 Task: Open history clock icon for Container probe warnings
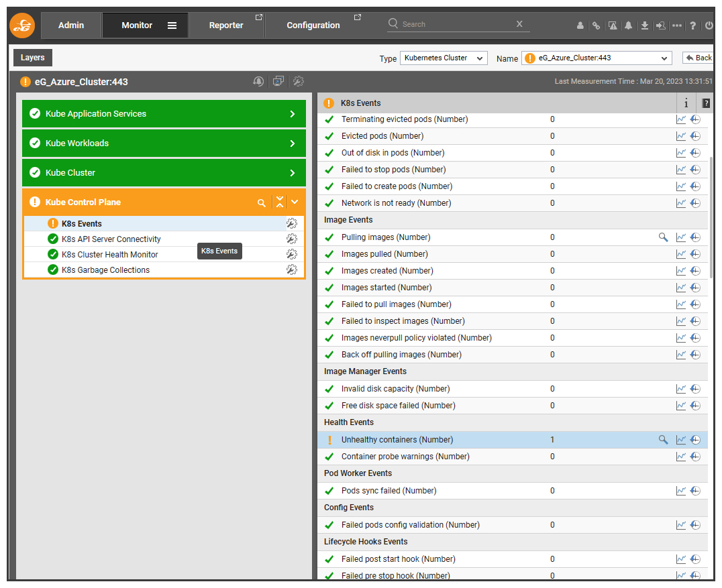695,457
